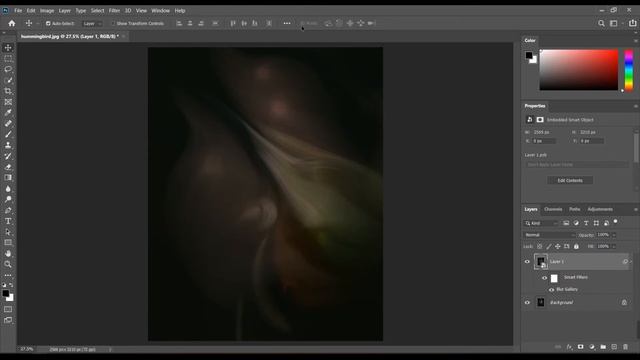The width and height of the screenshot is (640, 360).
Task: Select the Rectangular Marquee tool
Action: pyautogui.click(x=8, y=59)
